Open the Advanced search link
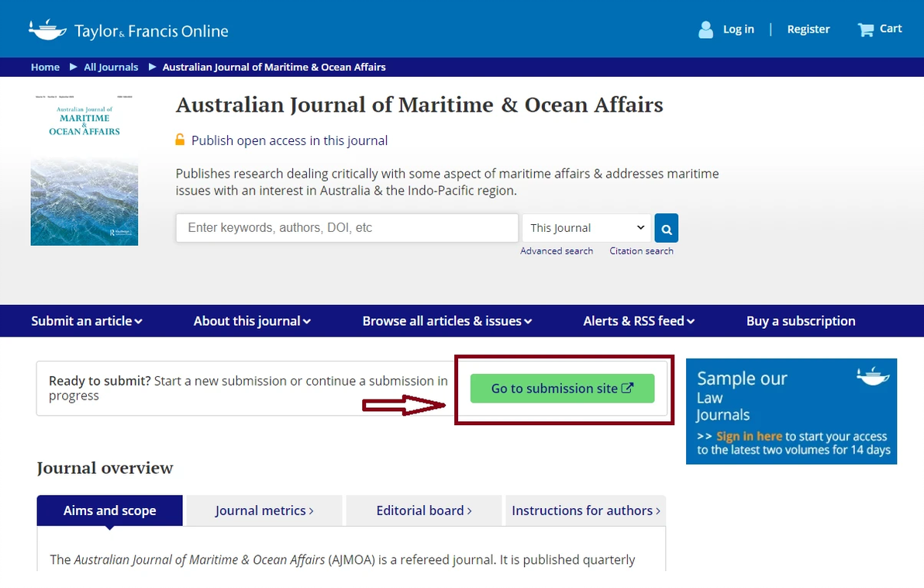Image resolution: width=924 pixels, height=588 pixels. (557, 251)
